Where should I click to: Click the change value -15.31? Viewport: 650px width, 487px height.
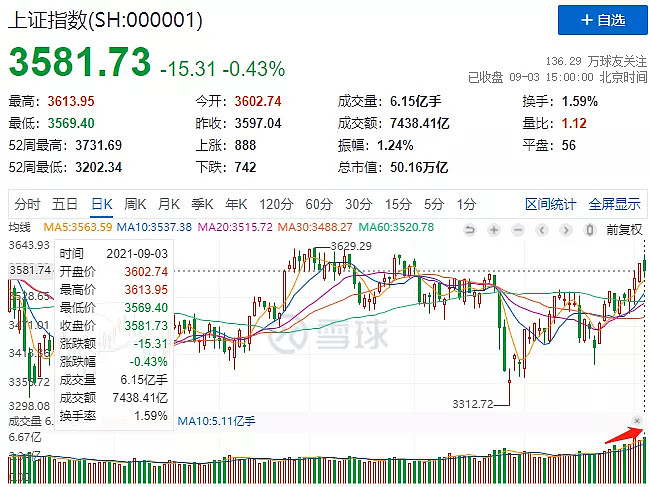[x=188, y=69]
